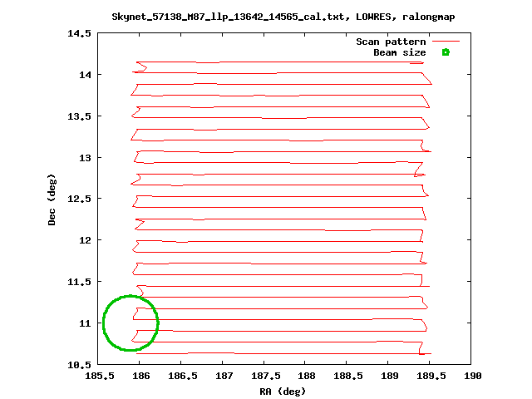The height and width of the screenshot is (399, 532).
Task: Click the 10.5 Dec tick label
Action: [80, 365]
